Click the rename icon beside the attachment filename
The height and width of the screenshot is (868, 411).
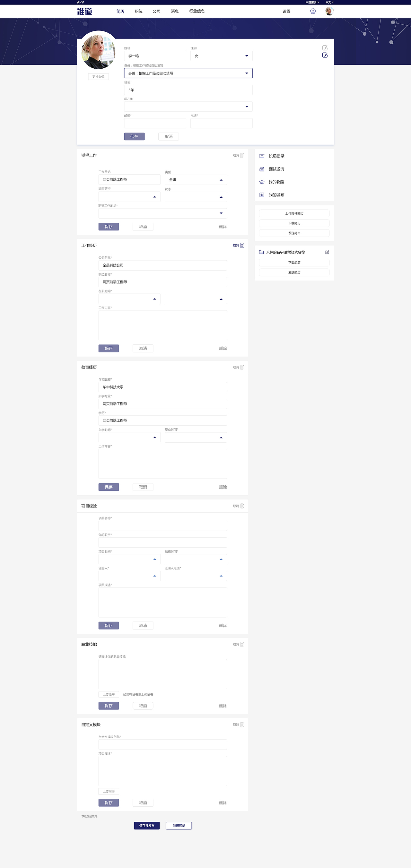327,252
